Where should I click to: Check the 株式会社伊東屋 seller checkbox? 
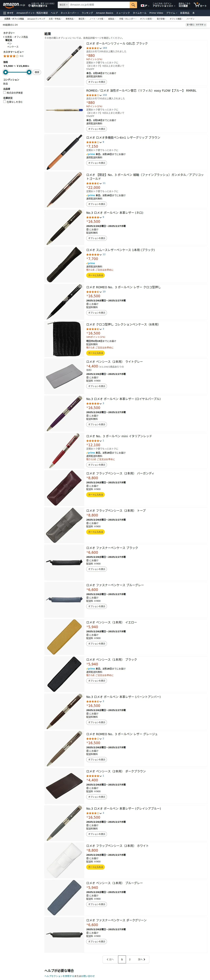(x=5, y=92)
